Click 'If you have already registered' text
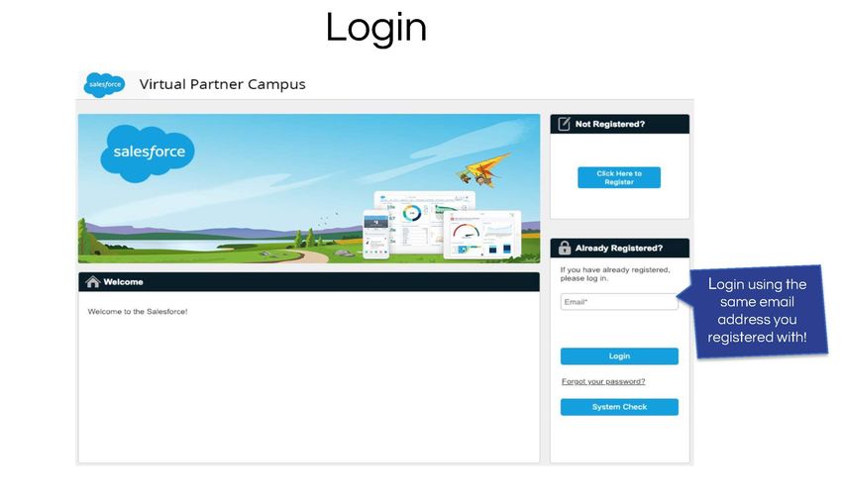Screen dimensions: 842x504 (x=615, y=273)
